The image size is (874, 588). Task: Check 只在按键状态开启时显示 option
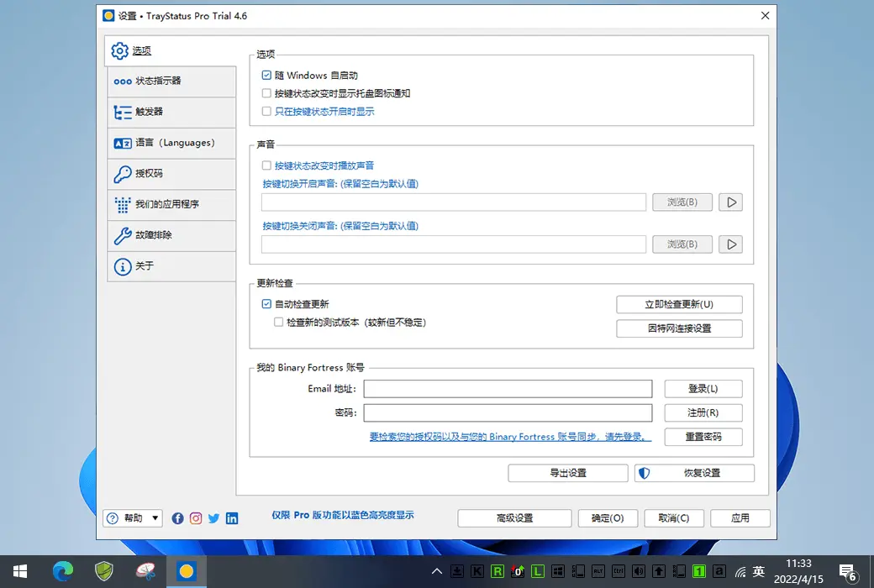[x=266, y=112]
